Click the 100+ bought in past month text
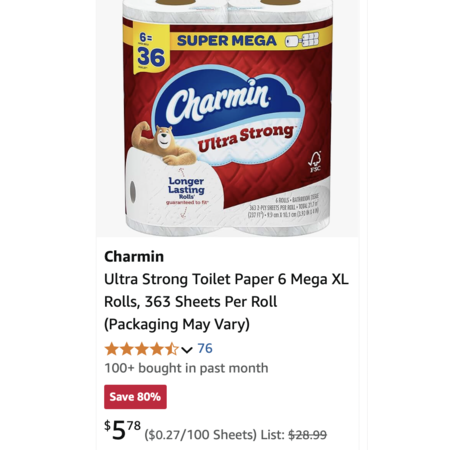Image resolution: width=450 pixels, height=450 pixels. pos(186,368)
